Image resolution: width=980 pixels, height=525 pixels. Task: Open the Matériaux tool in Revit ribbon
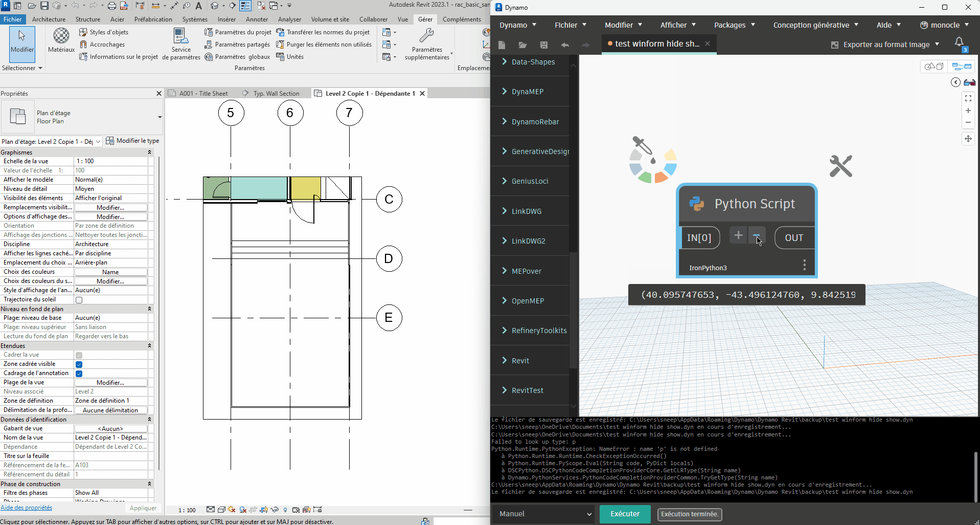point(61,40)
